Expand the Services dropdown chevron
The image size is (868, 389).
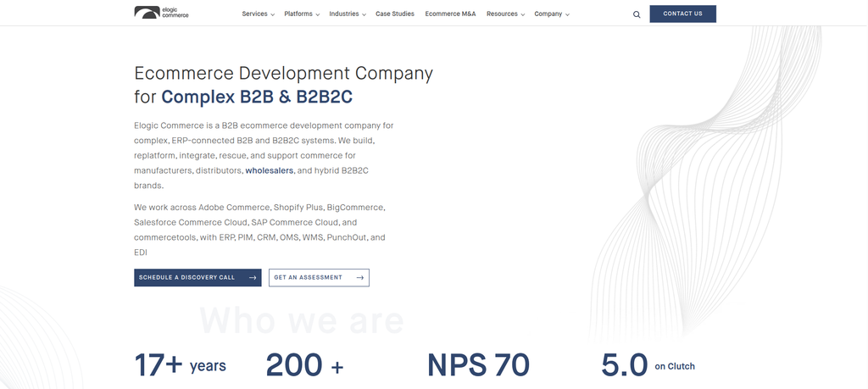tap(272, 15)
